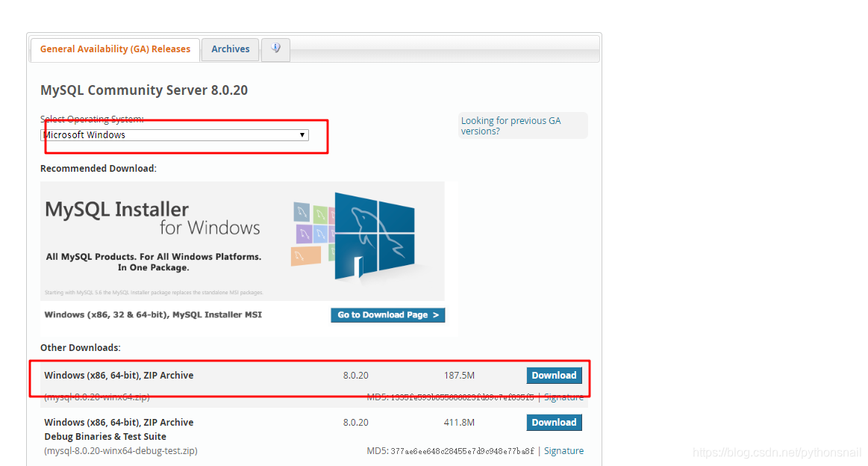Select the '187.5M' file size
Screen dimensions: 868x466
[459, 375]
